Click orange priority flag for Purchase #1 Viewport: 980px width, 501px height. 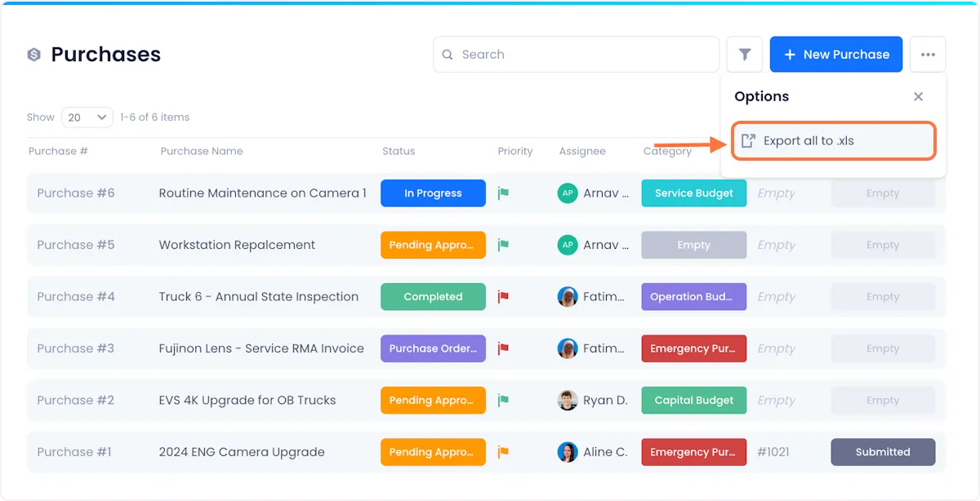504,452
